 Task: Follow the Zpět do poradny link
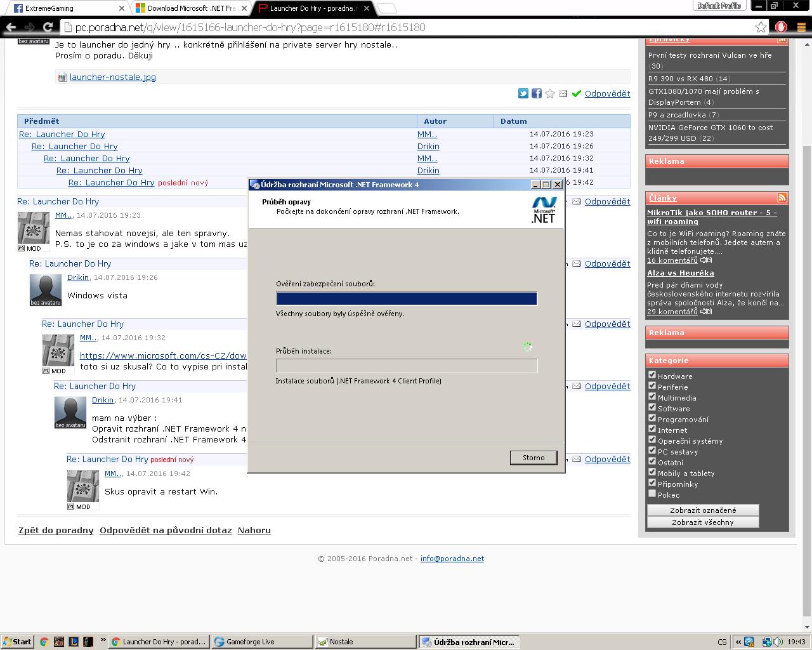56,530
